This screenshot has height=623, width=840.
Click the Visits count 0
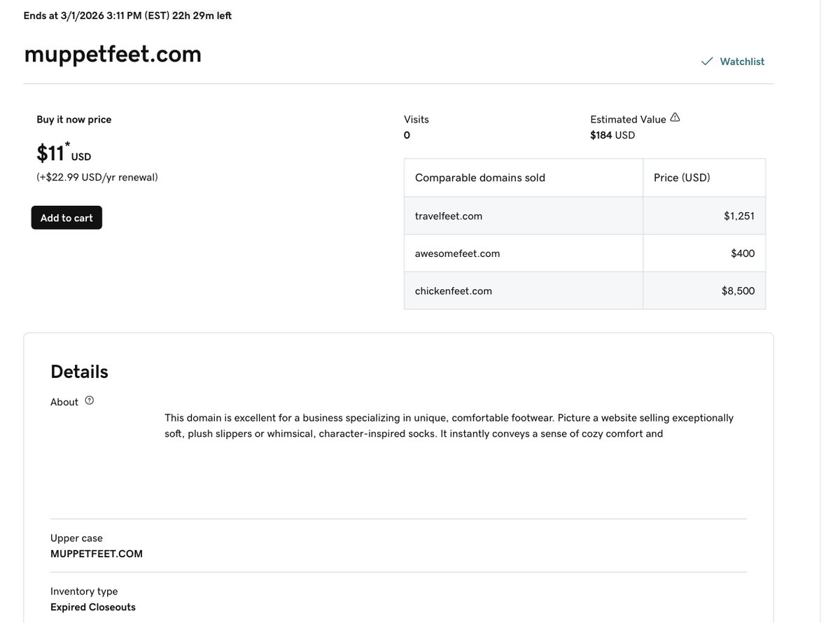point(407,135)
